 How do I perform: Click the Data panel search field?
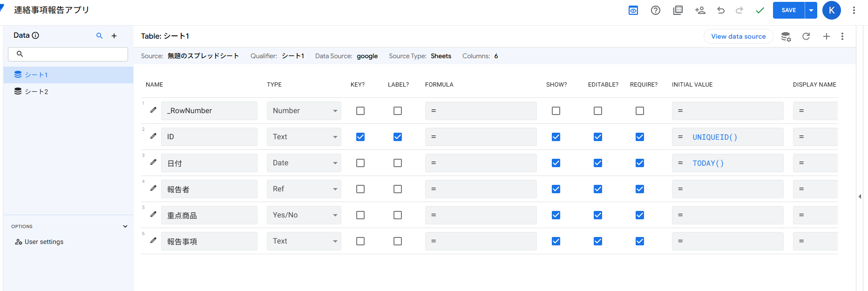(x=68, y=54)
